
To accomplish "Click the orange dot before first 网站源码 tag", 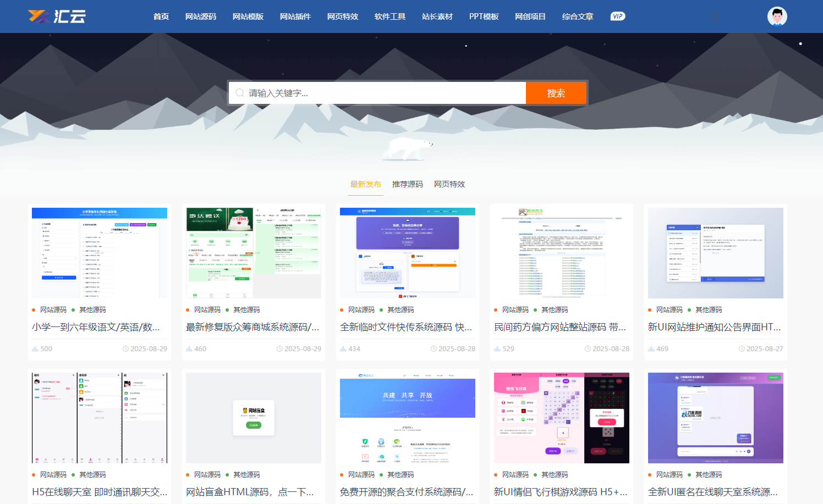I will 34,310.
